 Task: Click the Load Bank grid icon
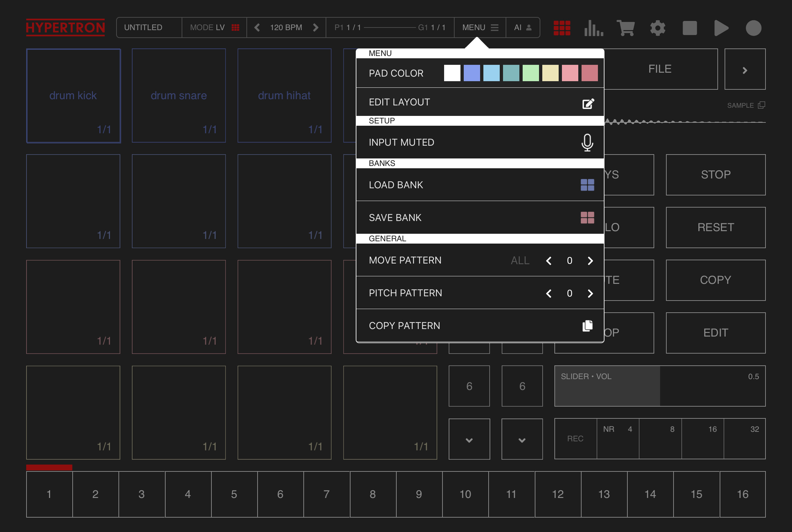coord(587,185)
